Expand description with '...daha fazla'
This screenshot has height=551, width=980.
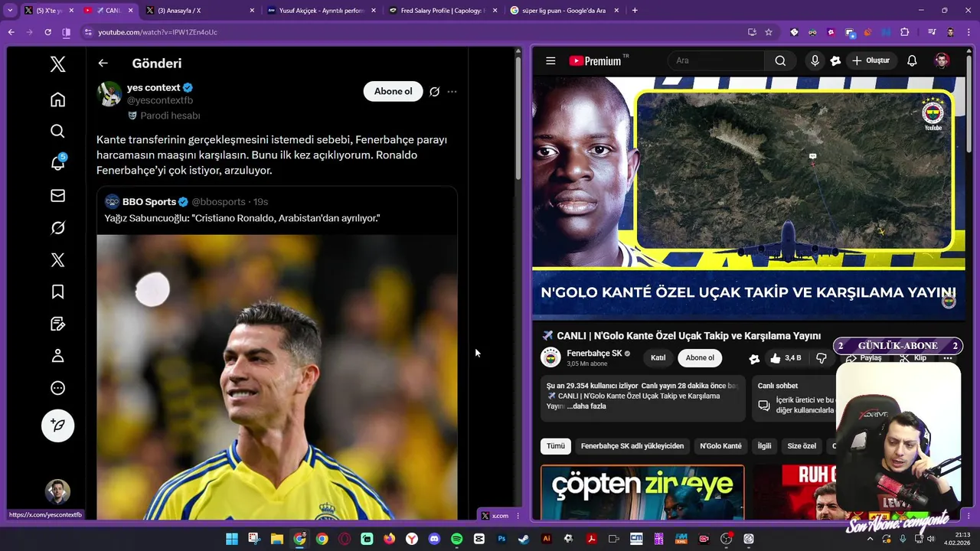click(x=587, y=406)
